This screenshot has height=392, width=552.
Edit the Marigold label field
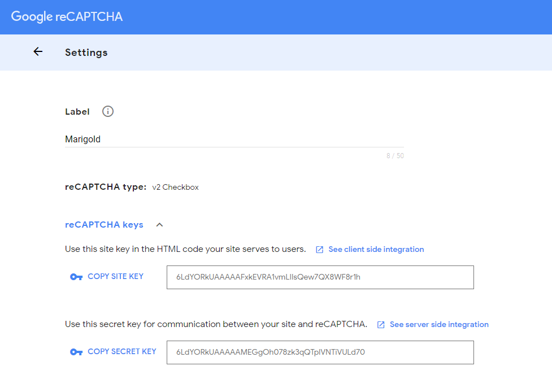tap(234, 140)
